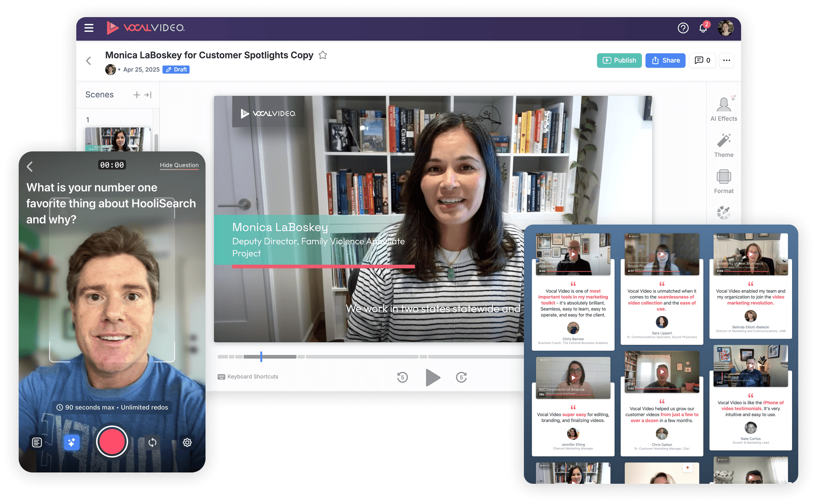Screen dimensions: 817x504
Task: Play the Rollstack testimonial video
Action: point(750,366)
